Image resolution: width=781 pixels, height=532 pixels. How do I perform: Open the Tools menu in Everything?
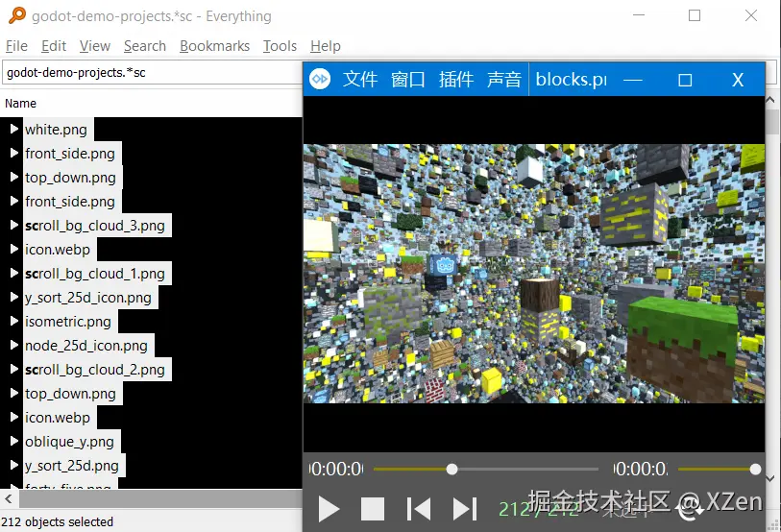(x=280, y=46)
